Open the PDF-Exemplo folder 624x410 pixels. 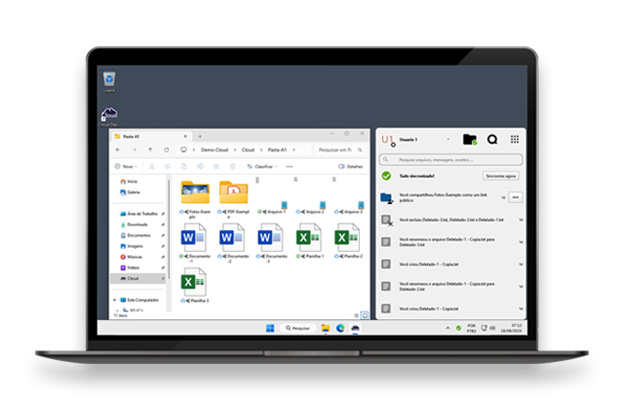(232, 191)
